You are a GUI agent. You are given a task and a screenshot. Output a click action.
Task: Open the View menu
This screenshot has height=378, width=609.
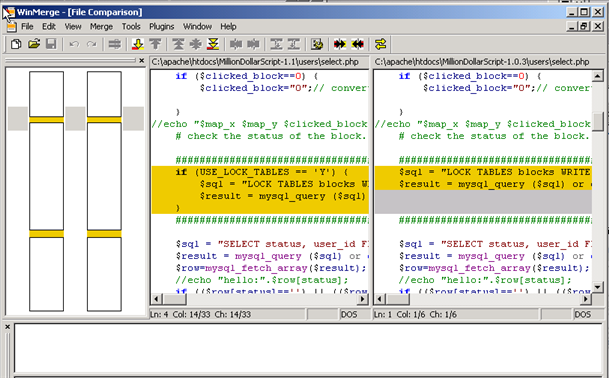click(73, 26)
